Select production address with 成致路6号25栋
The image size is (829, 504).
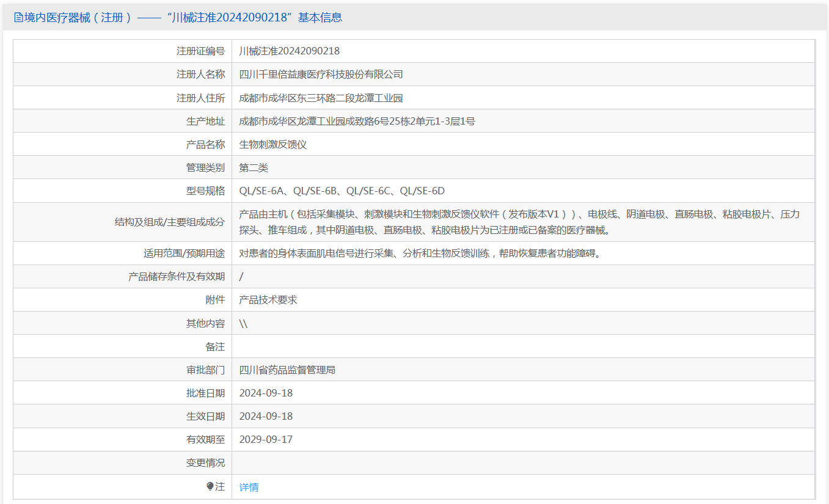[357, 121]
